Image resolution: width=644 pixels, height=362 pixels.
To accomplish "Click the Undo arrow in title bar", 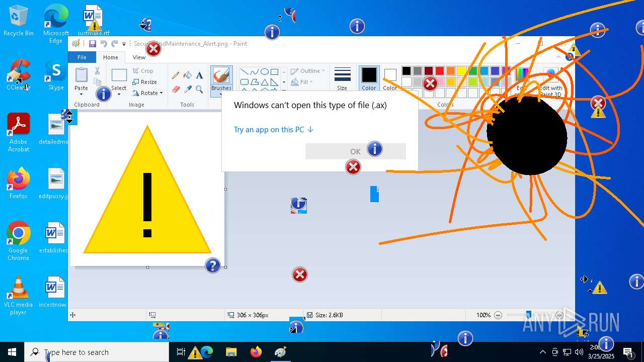I will coord(103,44).
